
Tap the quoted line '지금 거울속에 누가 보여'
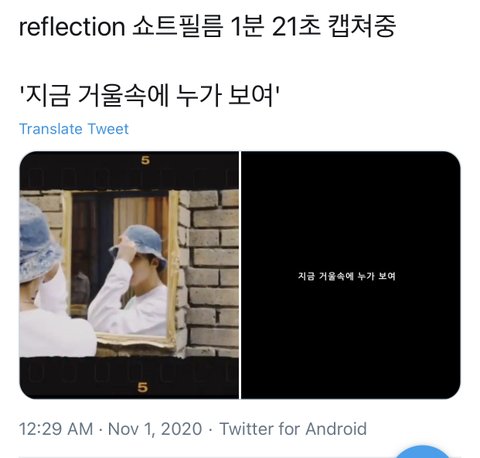[149, 95]
